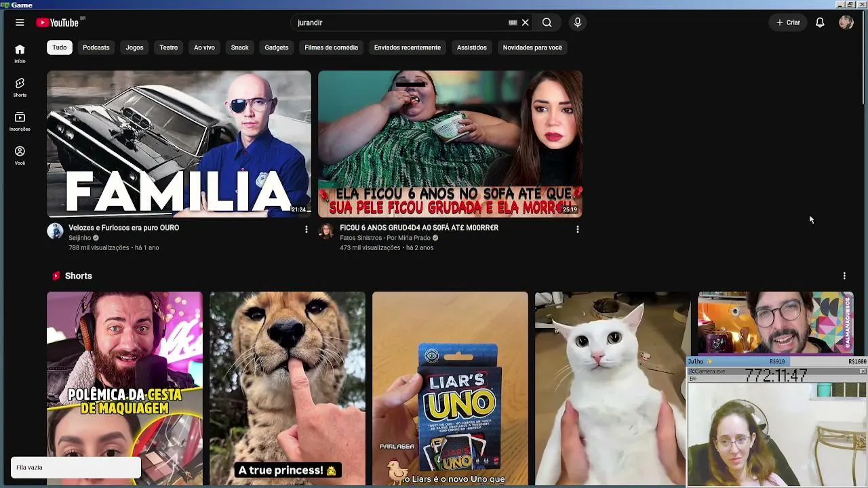Visit Fatos Sinistros - Por Mirla Prado channel
Screen dimensions: 868x488
click(x=384, y=238)
